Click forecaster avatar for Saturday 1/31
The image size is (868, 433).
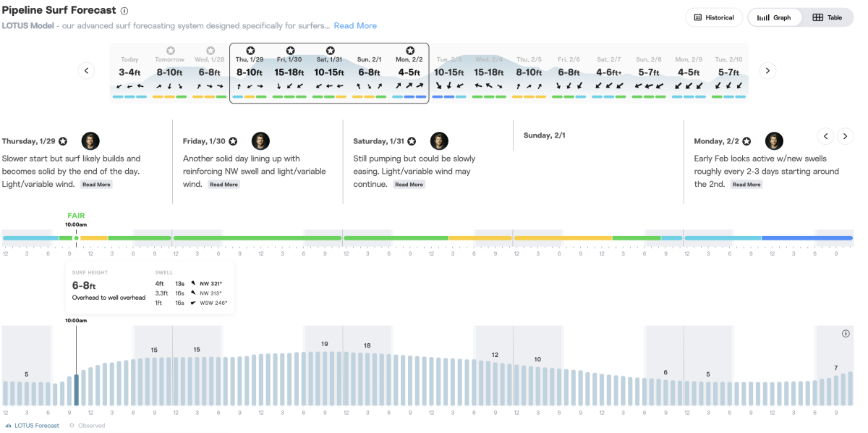[x=439, y=141]
